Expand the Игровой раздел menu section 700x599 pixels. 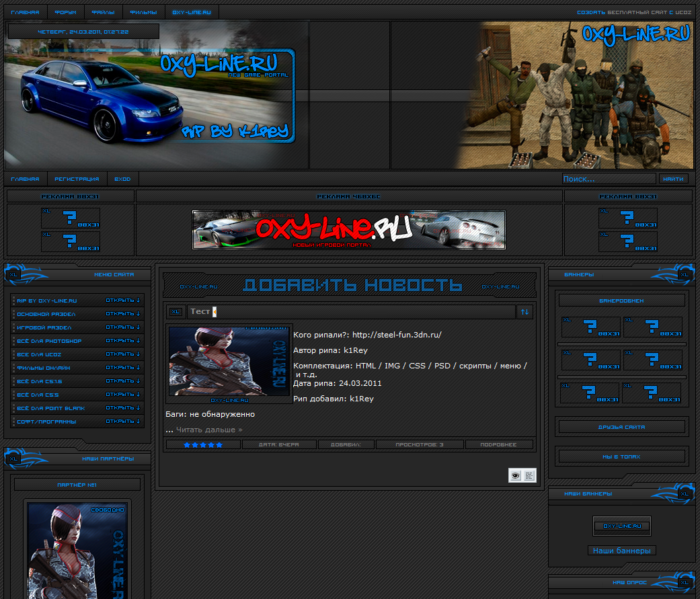77,327
